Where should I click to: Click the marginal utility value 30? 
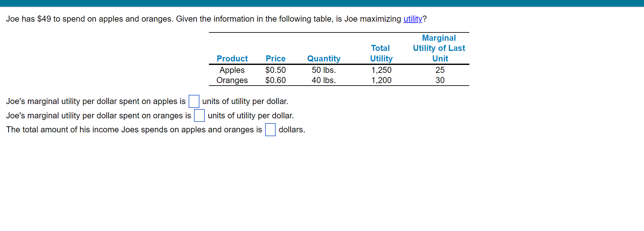tap(440, 80)
